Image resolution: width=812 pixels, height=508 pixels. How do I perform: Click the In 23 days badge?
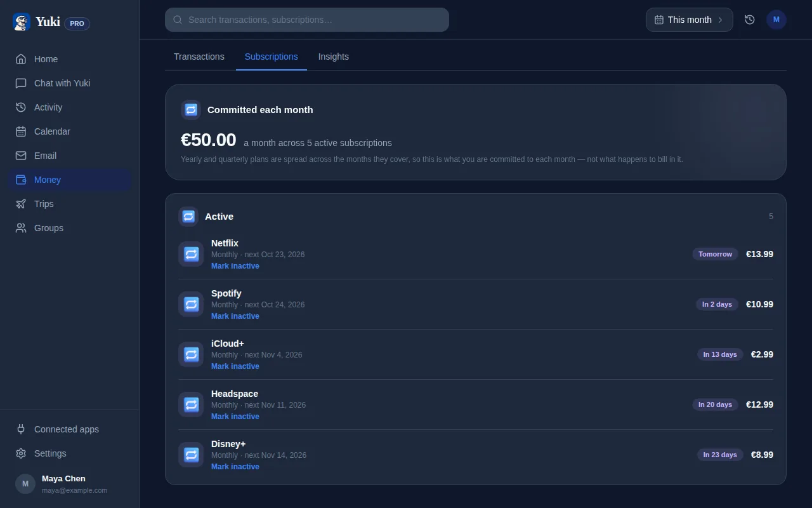pos(720,455)
